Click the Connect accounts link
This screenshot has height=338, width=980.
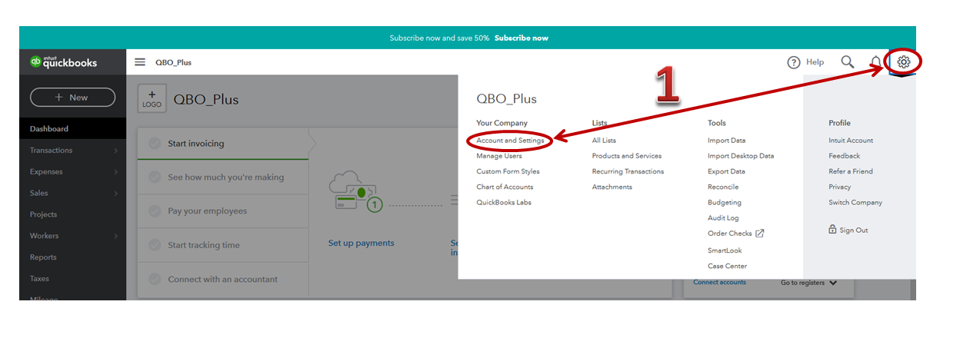coord(719,283)
